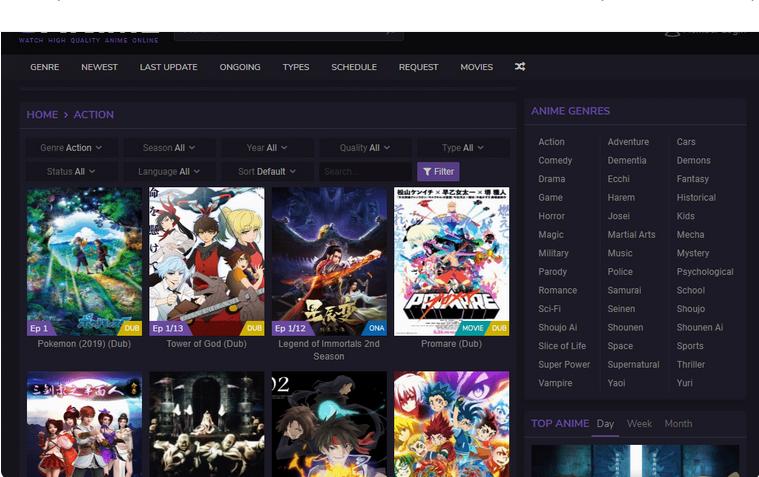Expand the Season All dropdown
Screen dimensions: 759x477
click(169, 148)
